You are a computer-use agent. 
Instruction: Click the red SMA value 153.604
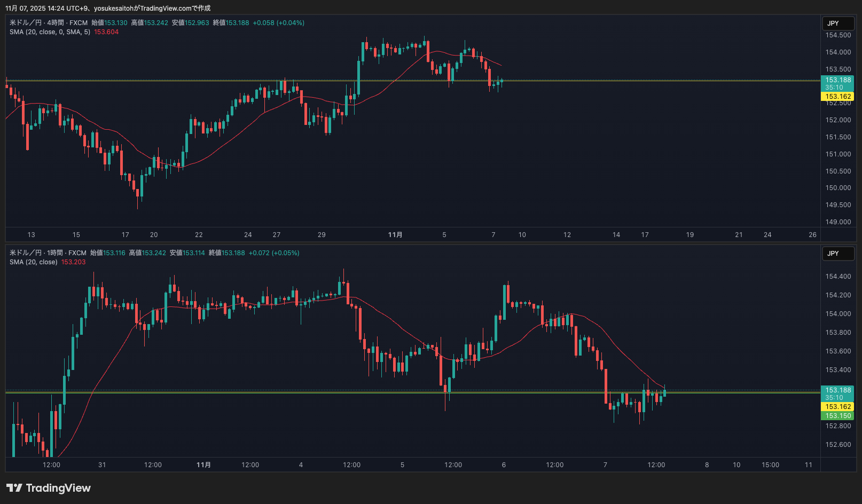click(106, 32)
